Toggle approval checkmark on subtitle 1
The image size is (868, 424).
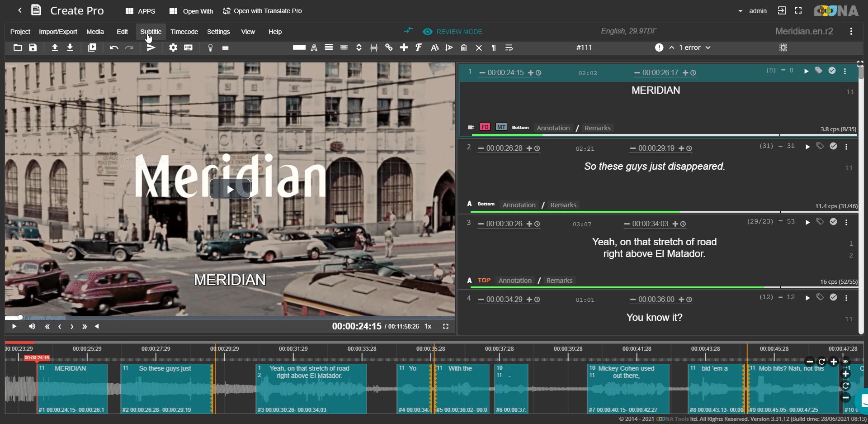[832, 71]
